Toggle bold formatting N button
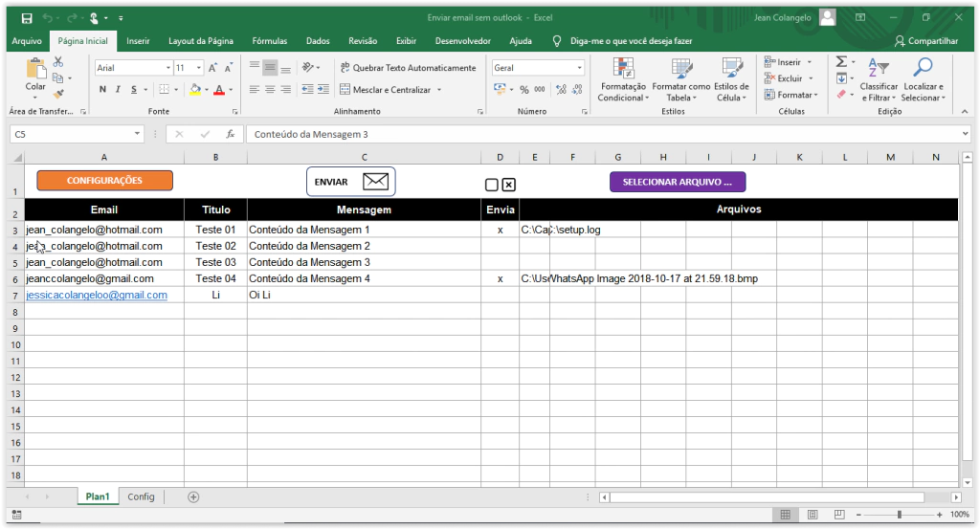The image size is (980, 529). (x=102, y=89)
